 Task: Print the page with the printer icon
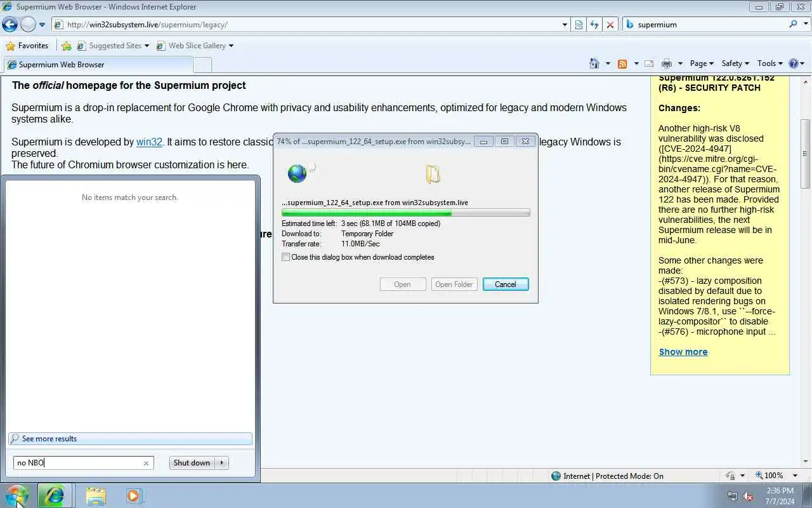coord(666,63)
